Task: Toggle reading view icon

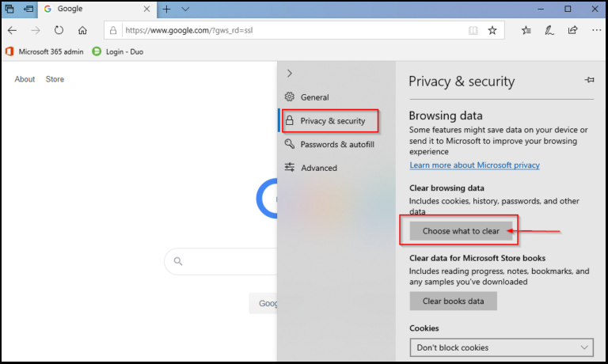Action: click(x=473, y=30)
